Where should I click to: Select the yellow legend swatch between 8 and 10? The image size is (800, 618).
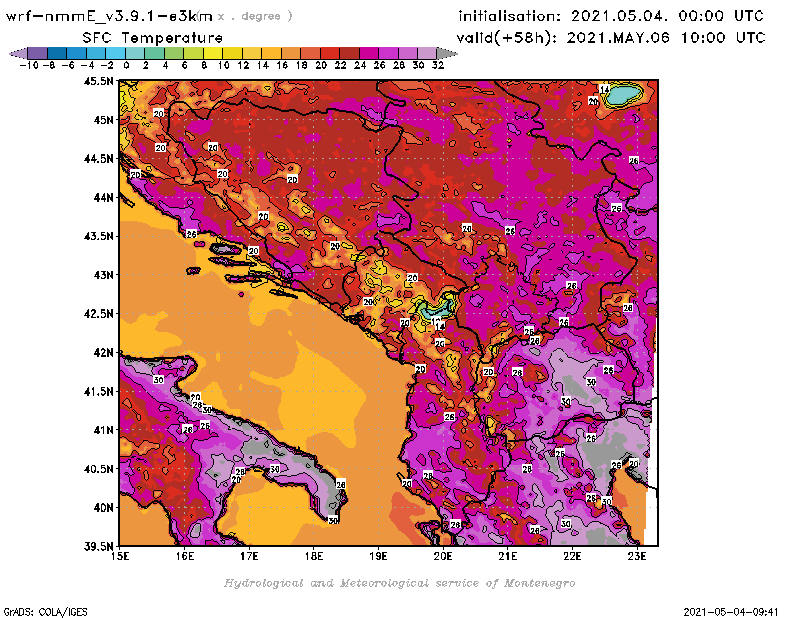213,53
